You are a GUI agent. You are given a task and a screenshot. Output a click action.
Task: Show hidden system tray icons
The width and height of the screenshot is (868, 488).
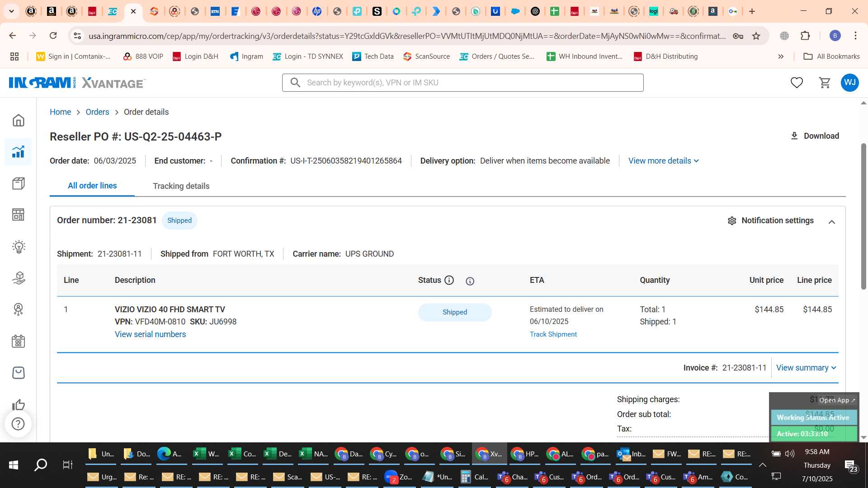tap(762, 465)
